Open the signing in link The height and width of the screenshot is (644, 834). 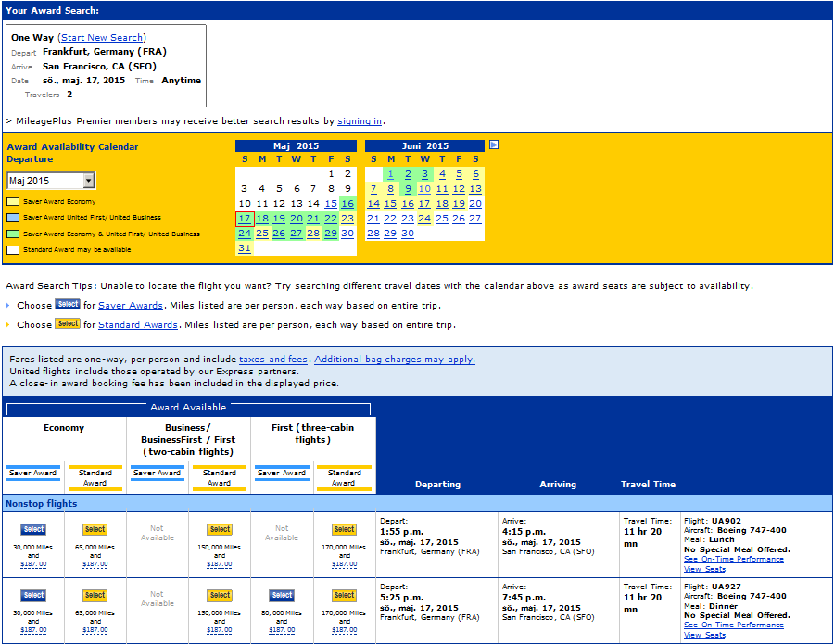(360, 121)
